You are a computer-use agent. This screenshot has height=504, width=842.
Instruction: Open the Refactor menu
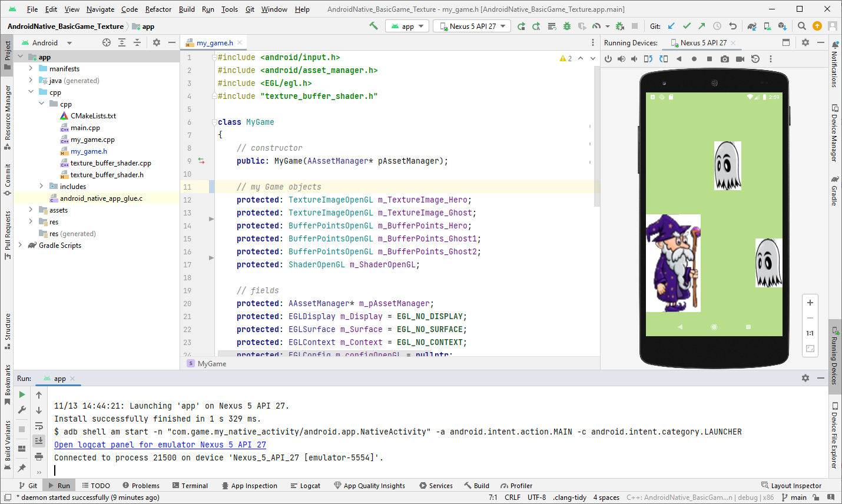tap(158, 9)
